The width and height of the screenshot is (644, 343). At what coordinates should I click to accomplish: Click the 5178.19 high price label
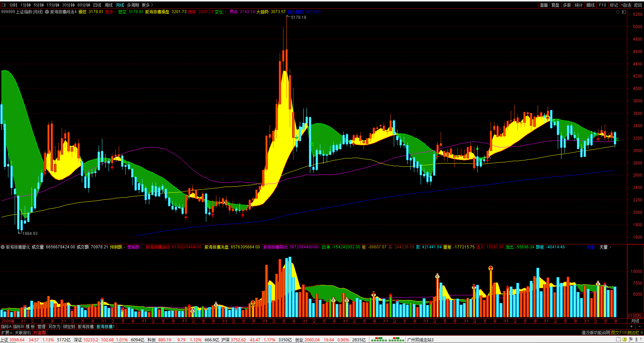pyautogui.click(x=299, y=17)
